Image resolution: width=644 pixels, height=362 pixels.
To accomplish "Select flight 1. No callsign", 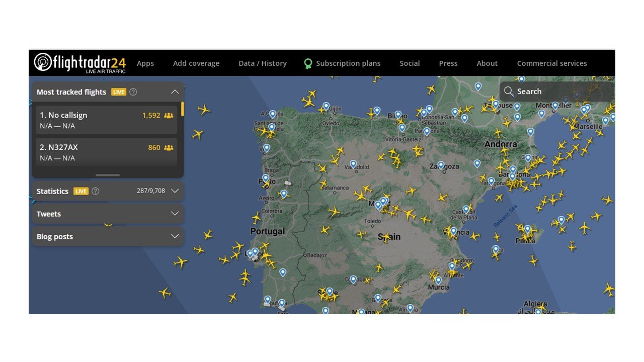I will click(106, 120).
